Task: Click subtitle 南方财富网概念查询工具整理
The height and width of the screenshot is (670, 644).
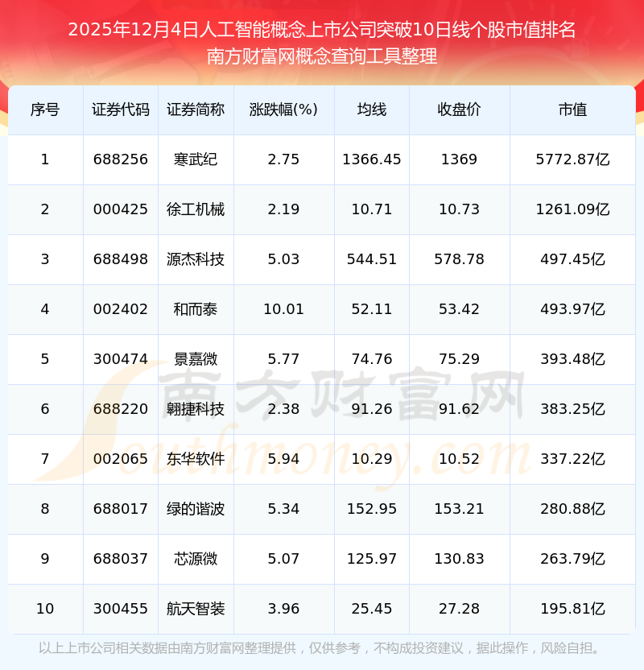Action: [x=322, y=56]
